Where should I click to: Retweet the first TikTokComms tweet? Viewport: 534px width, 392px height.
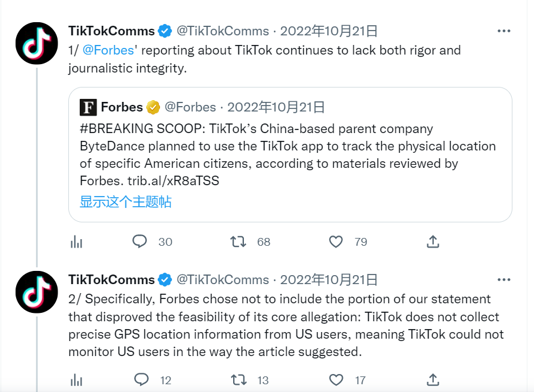point(238,242)
